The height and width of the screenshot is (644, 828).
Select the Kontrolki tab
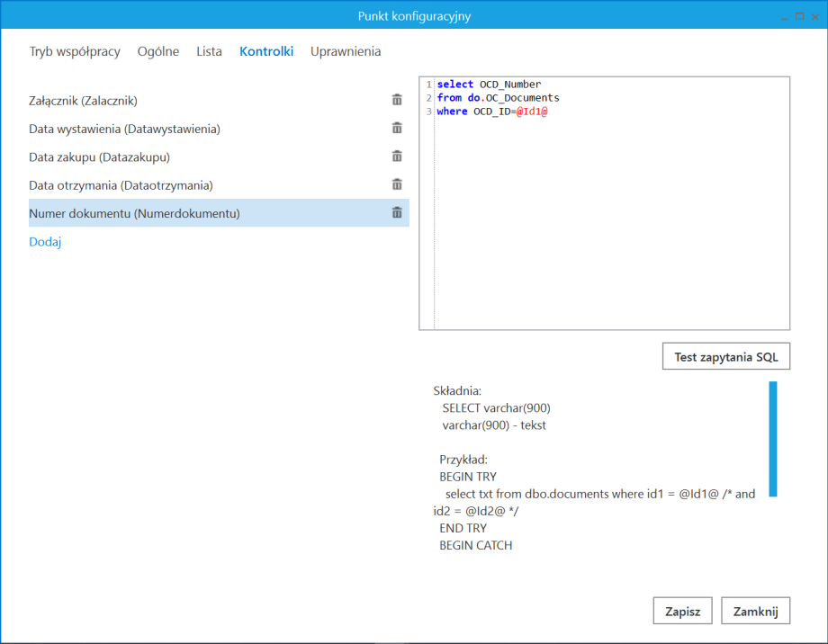tap(266, 51)
